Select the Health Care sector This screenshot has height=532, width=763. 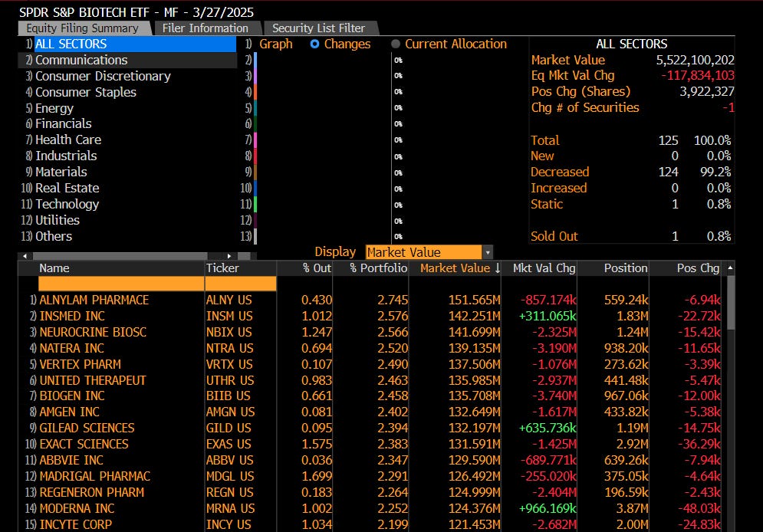(127, 140)
